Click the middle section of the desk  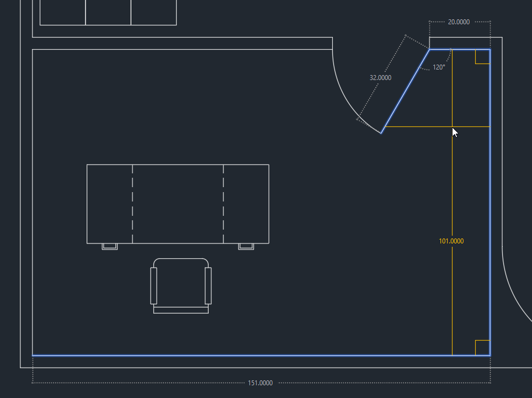tap(178, 204)
